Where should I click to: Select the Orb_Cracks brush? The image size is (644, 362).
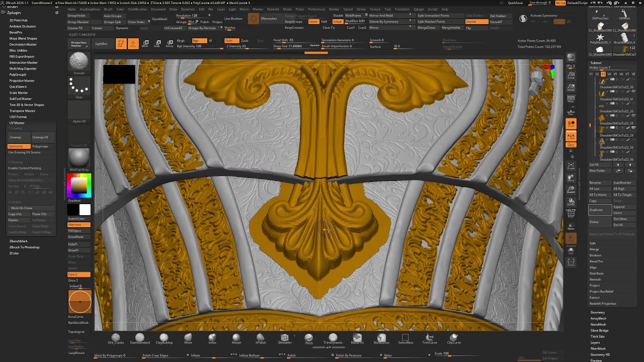coord(116,338)
